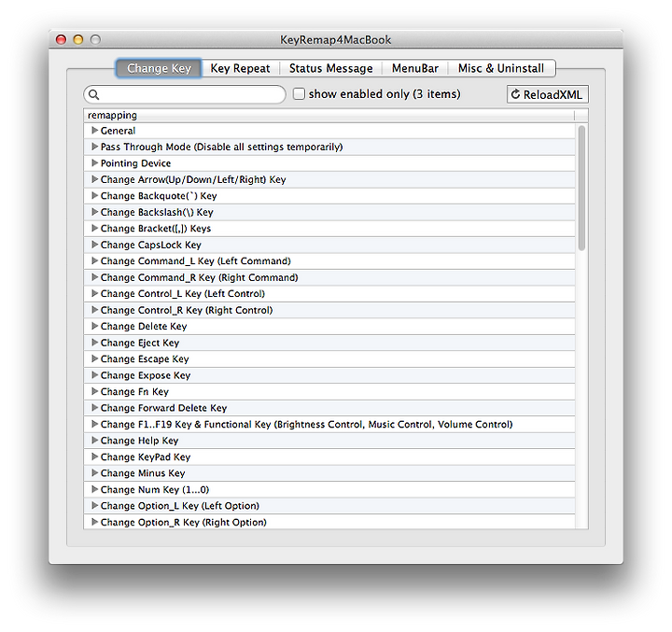Expand Pointing Device disclosure triangle
Viewport: 672px width, 632px height.
(94, 162)
